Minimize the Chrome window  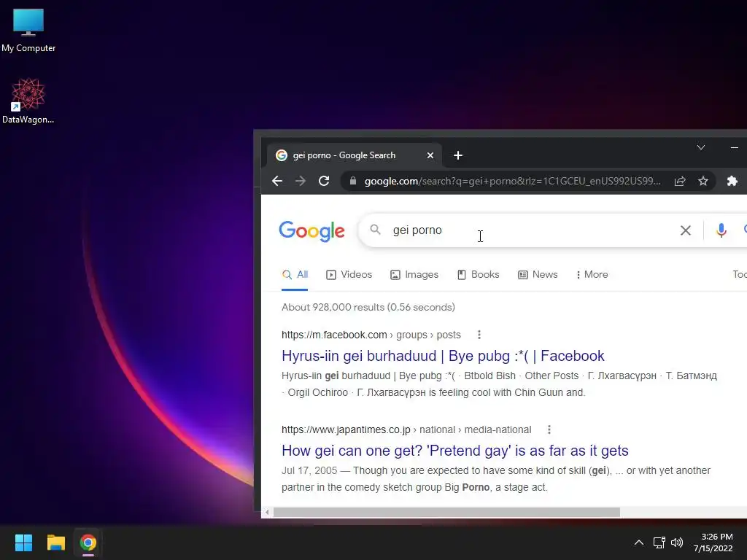point(735,147)
